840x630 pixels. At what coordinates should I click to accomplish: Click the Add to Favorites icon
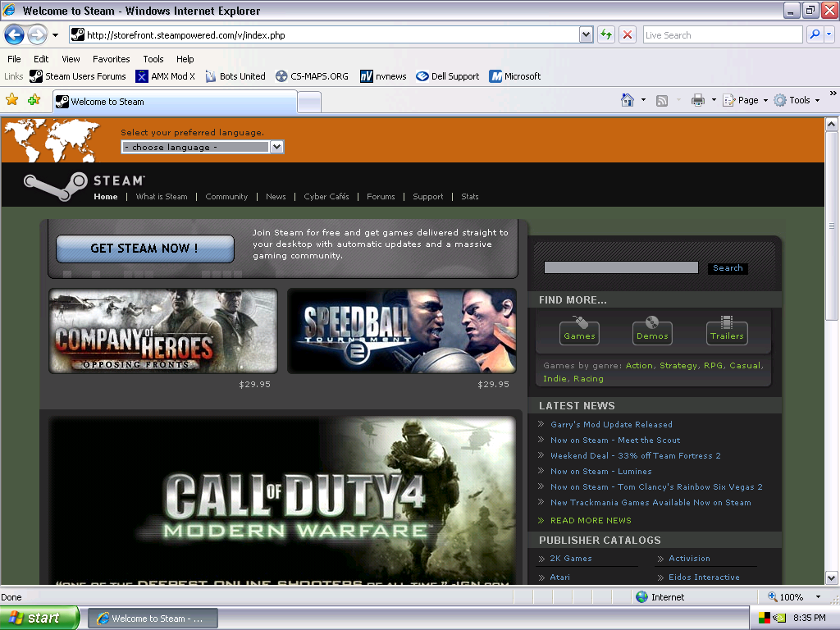[34, 99]
